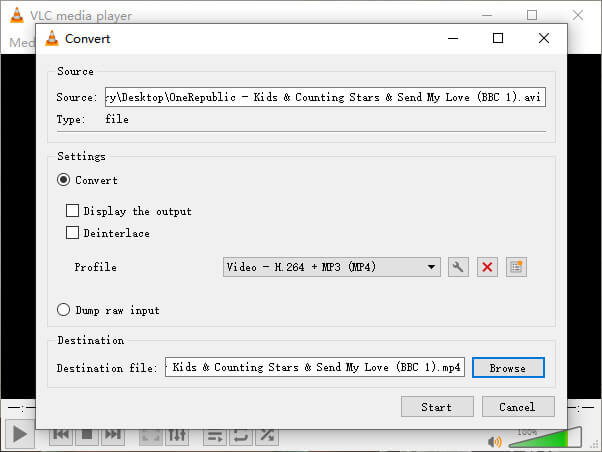
Task: Click next media button in VLC controls
Action: click(113, 435)
